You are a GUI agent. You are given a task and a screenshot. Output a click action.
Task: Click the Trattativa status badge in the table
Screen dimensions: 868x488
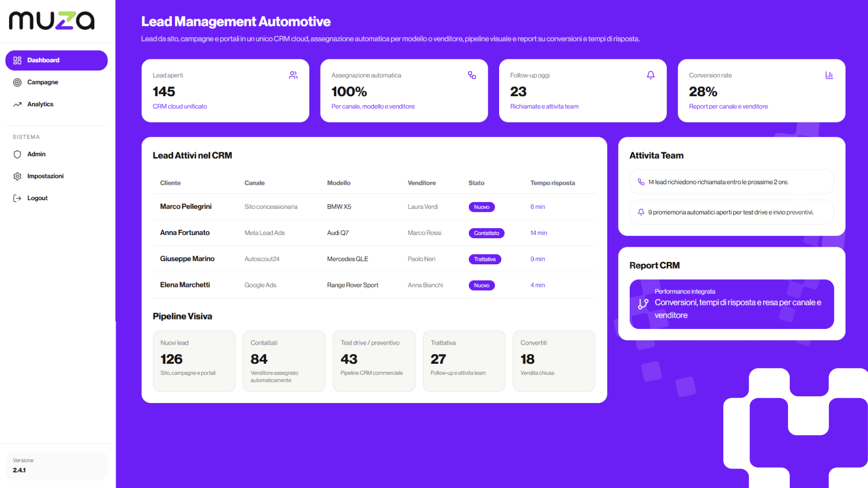tap(485, 259)
